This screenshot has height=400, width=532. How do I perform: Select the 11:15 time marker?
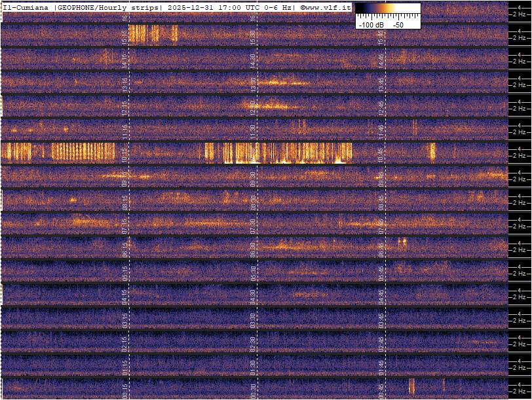tap(125, 131)
